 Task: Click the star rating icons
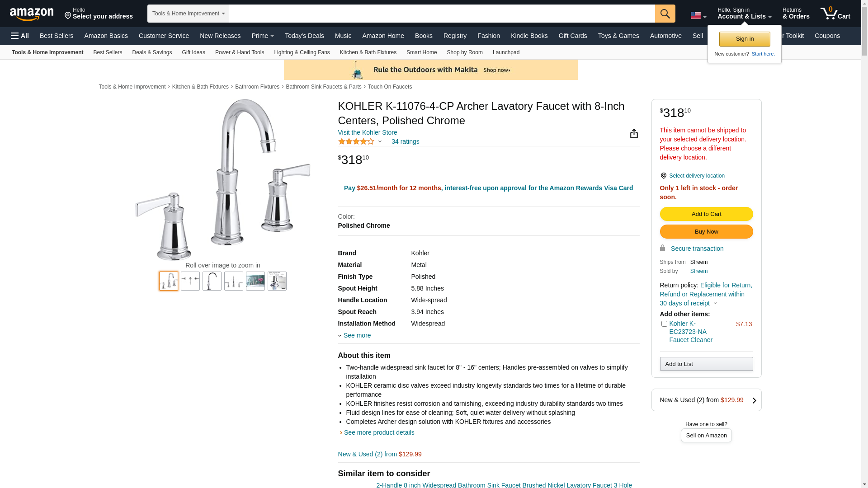coord(356,141)
